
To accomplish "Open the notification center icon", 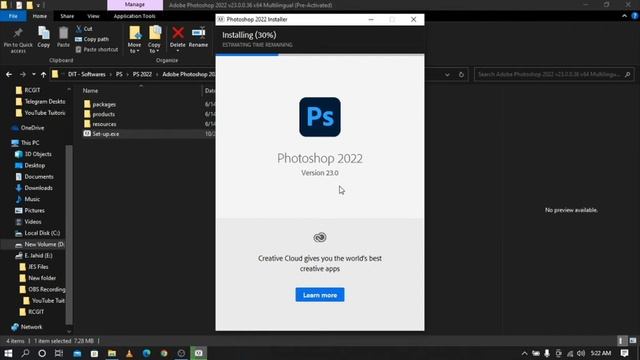I will point(624,353).
